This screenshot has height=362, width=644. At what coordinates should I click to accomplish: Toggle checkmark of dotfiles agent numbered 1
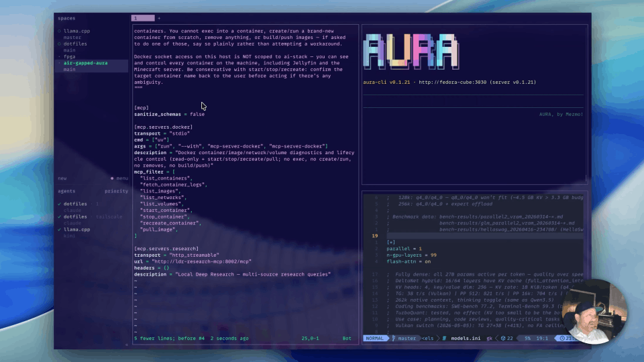pos(60,204)
